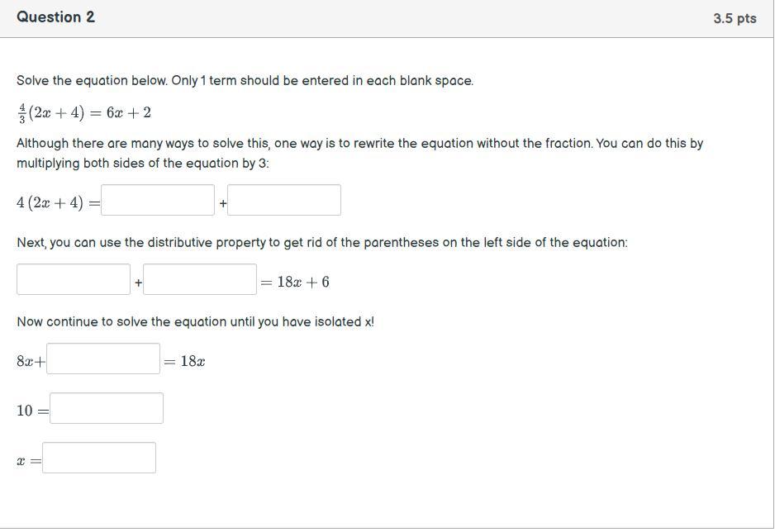Click the first blank after 4(2x+4) =
This screenshot has height=532, width=775.
pyautogui.click(x=158, y=200)
